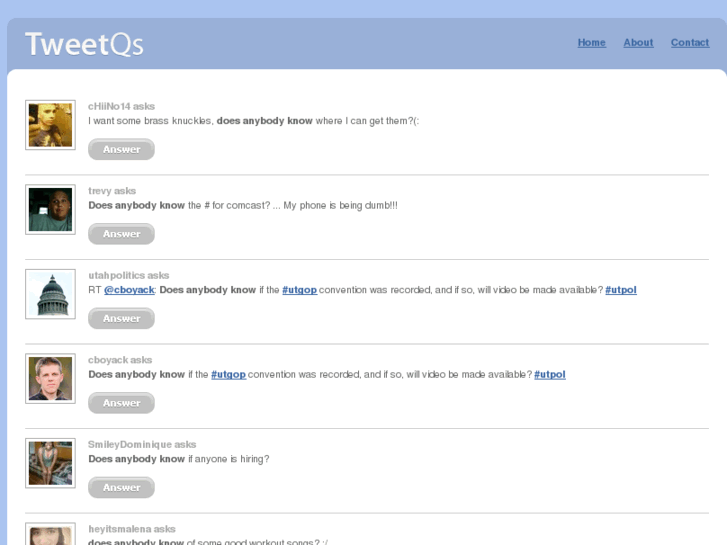727x545 pixels.
Task: Click heyitsmalena's avatar thumbnail
Action: tap(51, 534)
